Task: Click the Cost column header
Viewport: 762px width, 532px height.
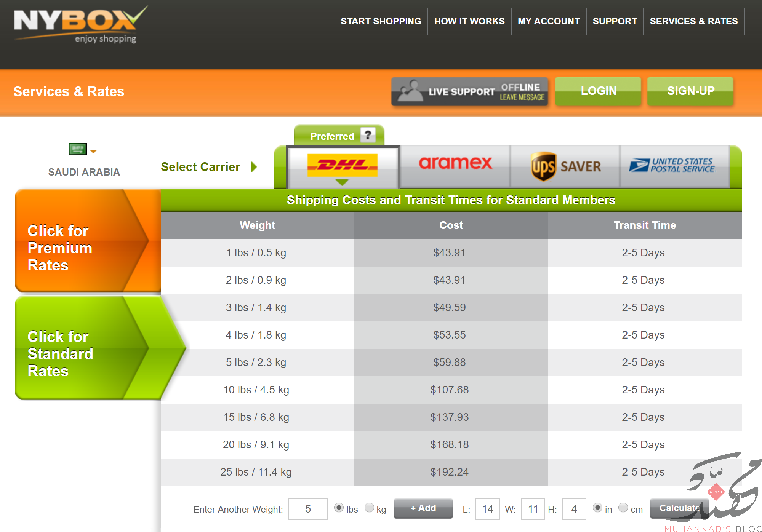Action: point(451,225)
